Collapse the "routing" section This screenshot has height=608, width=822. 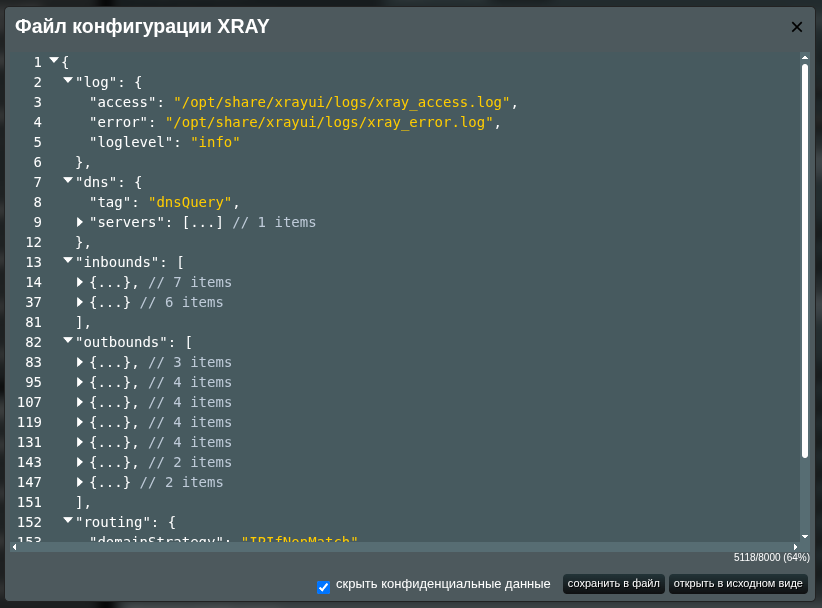point(68,521)
